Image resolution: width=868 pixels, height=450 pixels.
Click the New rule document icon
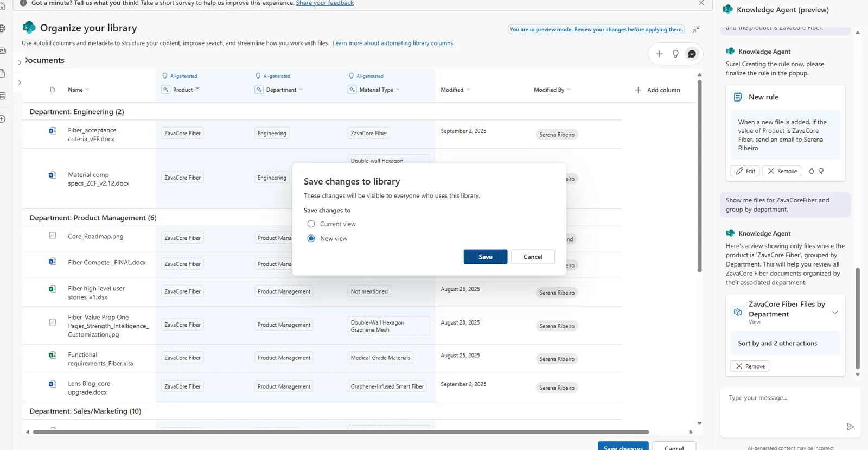tap(738, 97)
